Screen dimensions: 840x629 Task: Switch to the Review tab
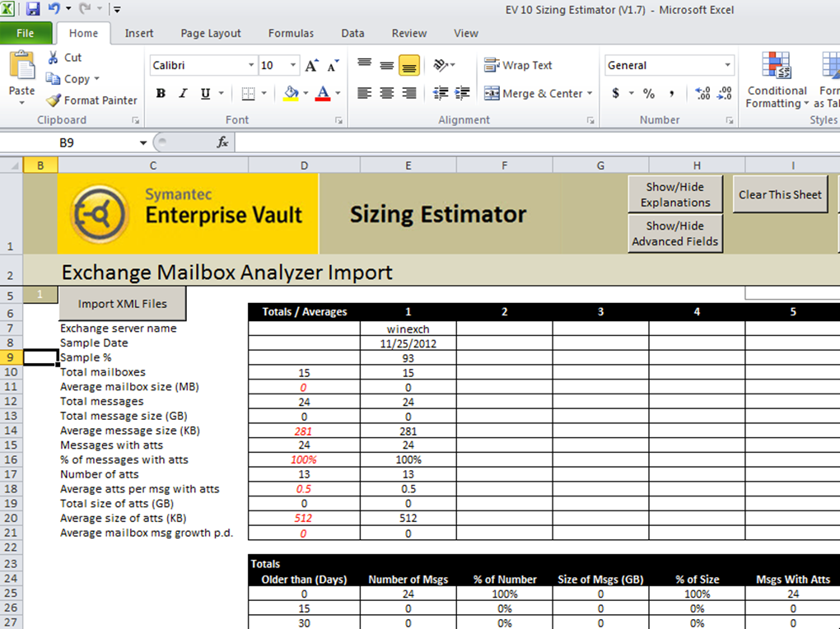(x=409, y=33)
